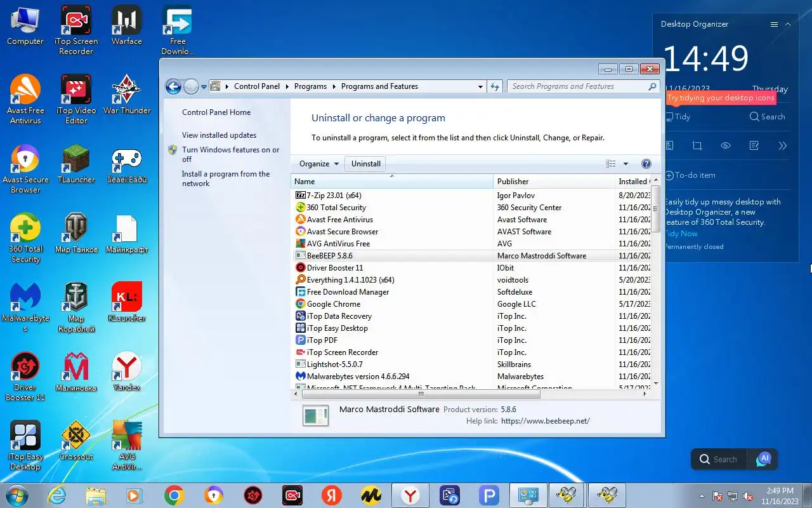
Task: Click the vertical scrollbar of the program list
Action: pyautogui.click(x=656, y=210)
